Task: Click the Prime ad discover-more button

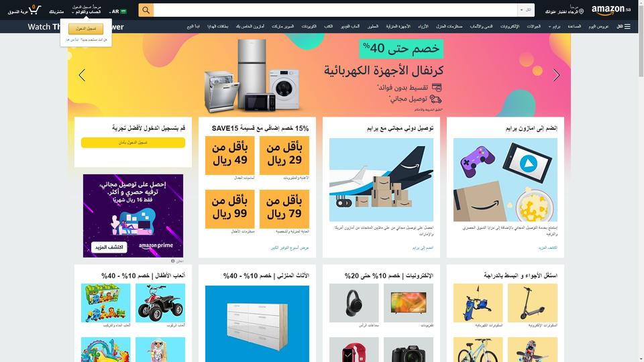Action: tap(109, 247)
